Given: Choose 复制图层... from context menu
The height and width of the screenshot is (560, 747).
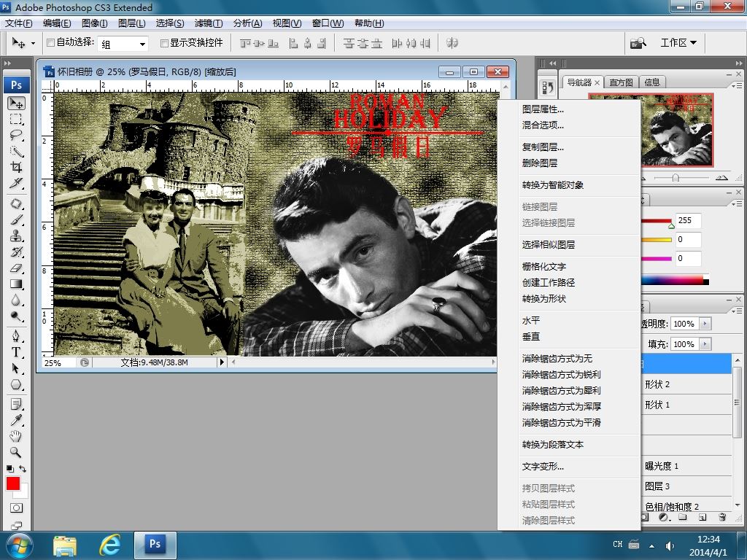Looking at the screenshot, I should [543, 147].
